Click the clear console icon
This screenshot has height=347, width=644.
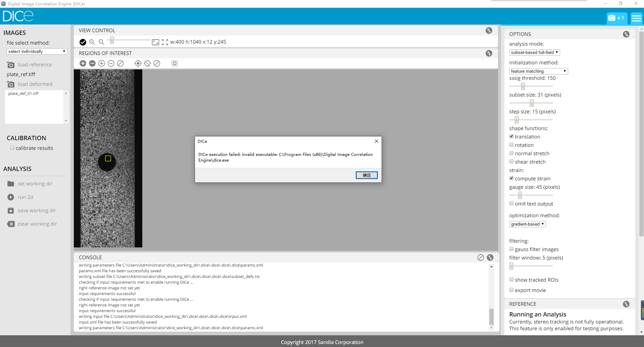coord(480,257)
